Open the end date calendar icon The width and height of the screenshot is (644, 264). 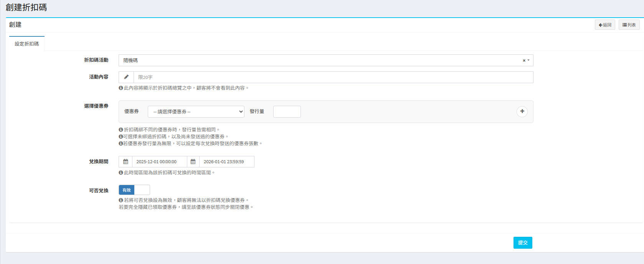pos(193,162)
